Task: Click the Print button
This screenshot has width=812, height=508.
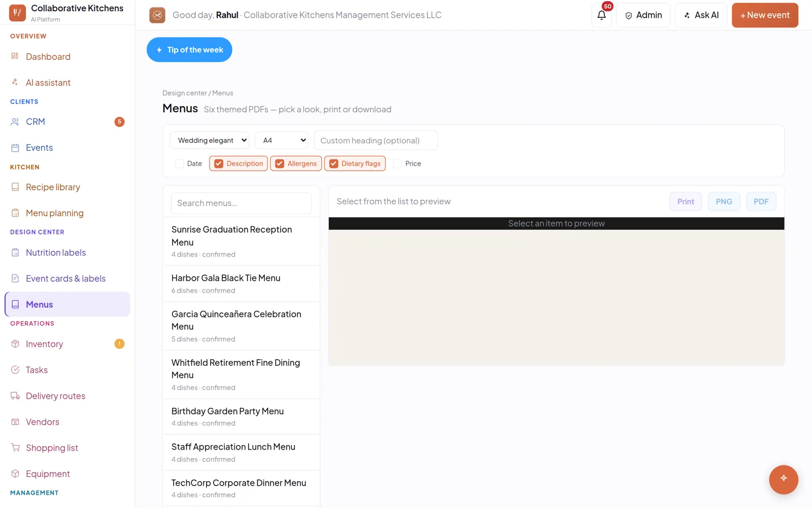Action: [686, 202]
